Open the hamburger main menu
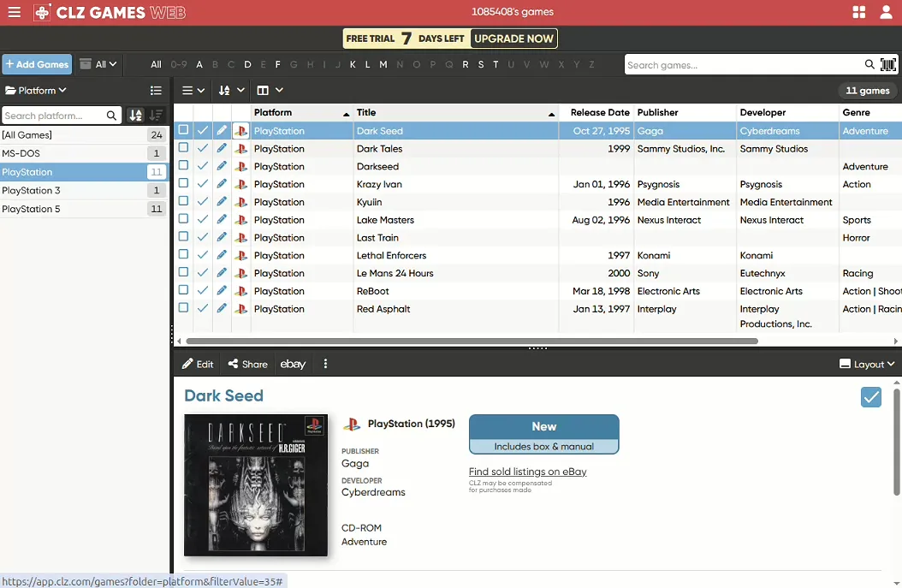 [x=15, y=12]
